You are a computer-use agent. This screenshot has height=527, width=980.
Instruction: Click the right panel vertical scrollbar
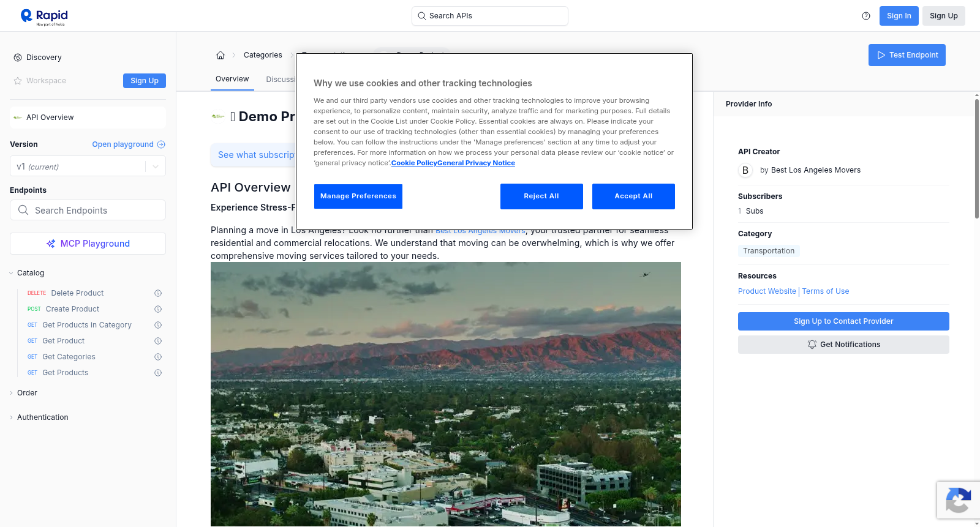point(977,158)
